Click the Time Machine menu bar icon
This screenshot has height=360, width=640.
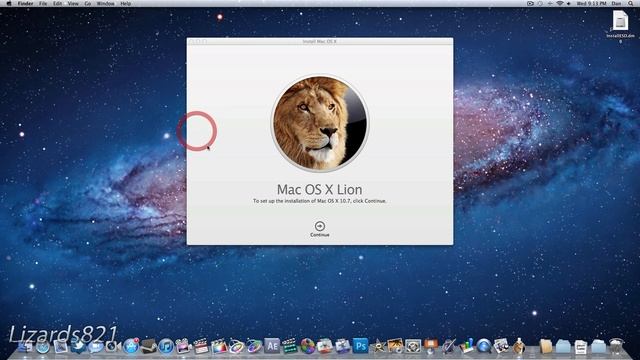click(x=540, y=3)
